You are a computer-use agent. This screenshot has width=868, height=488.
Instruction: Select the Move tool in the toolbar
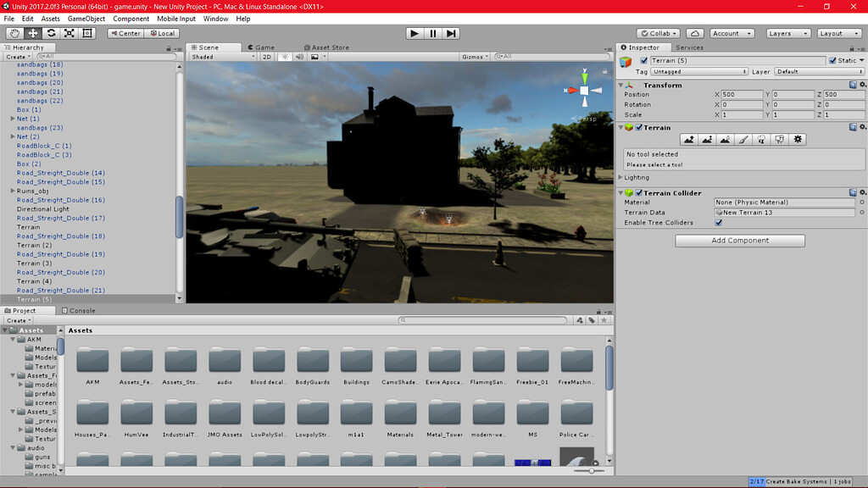(31, 32)
